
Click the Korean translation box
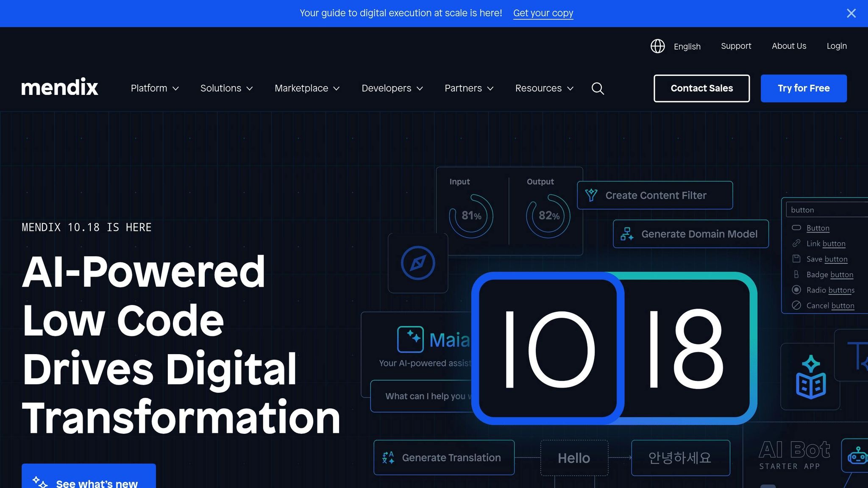click(x=680, y=458)
